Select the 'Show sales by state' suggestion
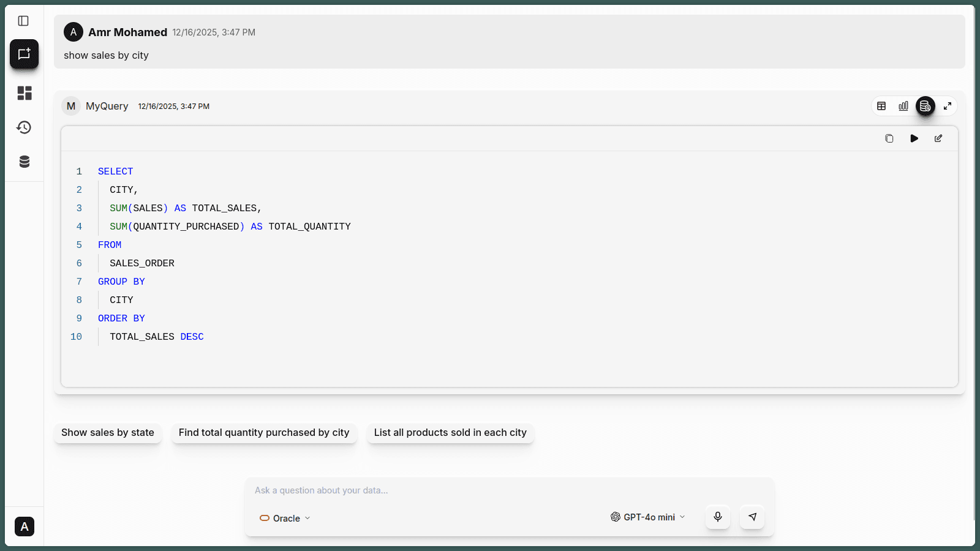This screenshot has height=551, width=980. 107,433
